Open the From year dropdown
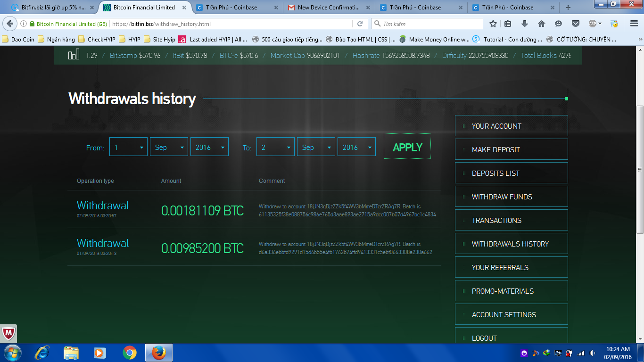The width and height of the screenshot is (644, 362). click(x=210, y=147)
